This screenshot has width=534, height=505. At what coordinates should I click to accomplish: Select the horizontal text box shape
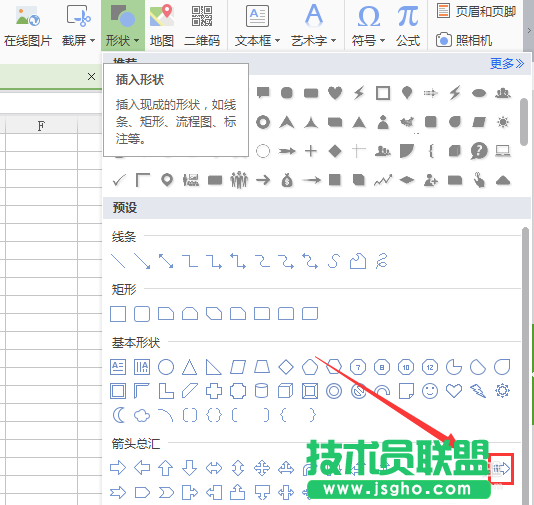(x=118, y=367)
